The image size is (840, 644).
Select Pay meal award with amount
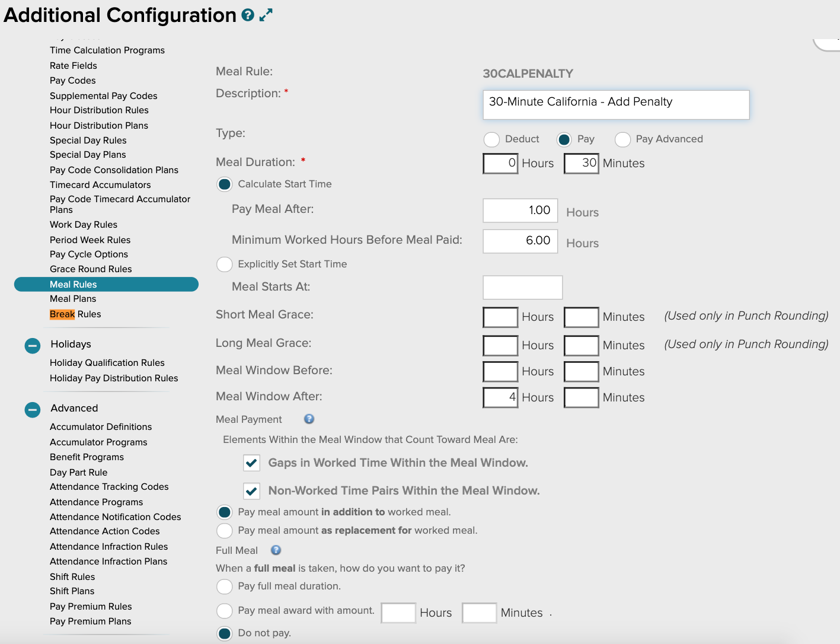point(225,611)
